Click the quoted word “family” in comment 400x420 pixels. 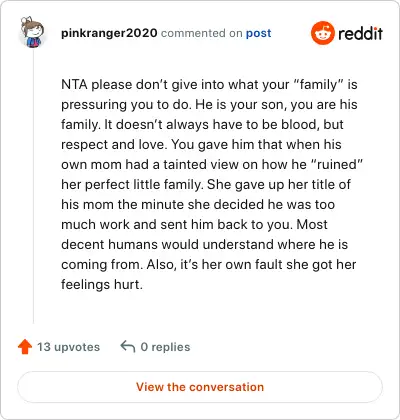pyautogui.click(x=318, y=84)
